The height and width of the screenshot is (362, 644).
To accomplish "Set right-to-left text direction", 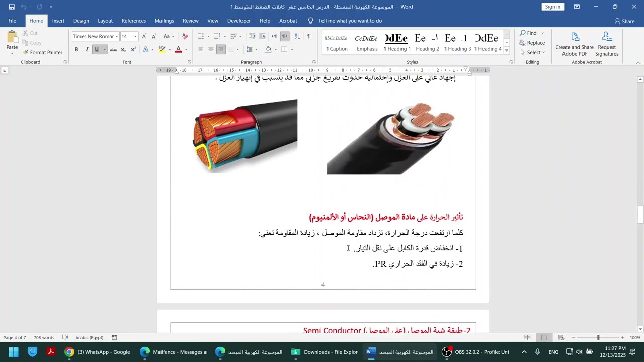I will 284,36.
